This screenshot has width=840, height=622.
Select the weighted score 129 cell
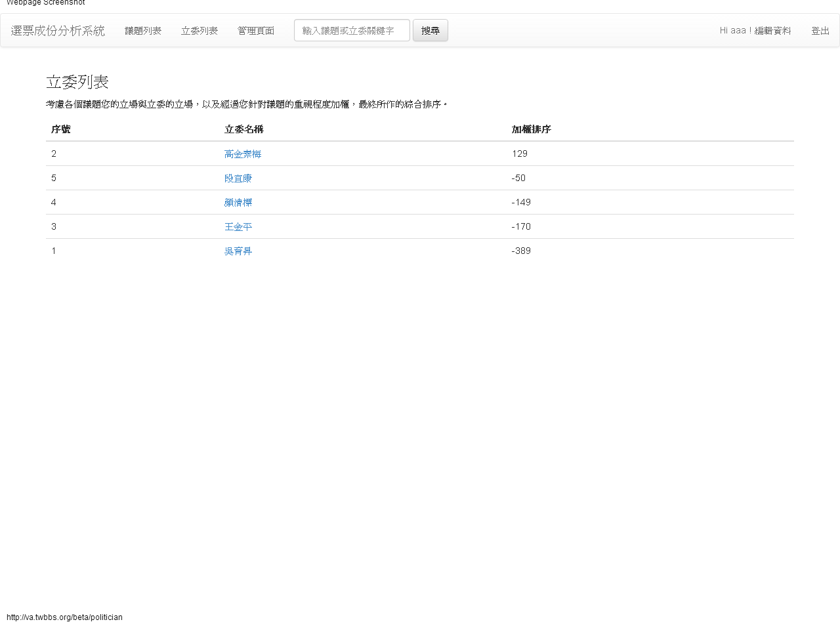coord(520,154)
